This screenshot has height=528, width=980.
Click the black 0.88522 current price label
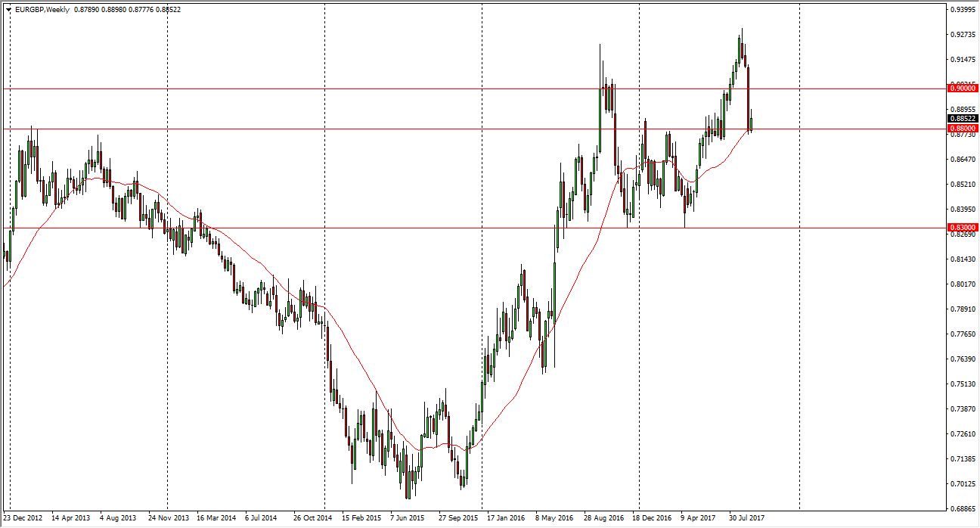point(962,119)
